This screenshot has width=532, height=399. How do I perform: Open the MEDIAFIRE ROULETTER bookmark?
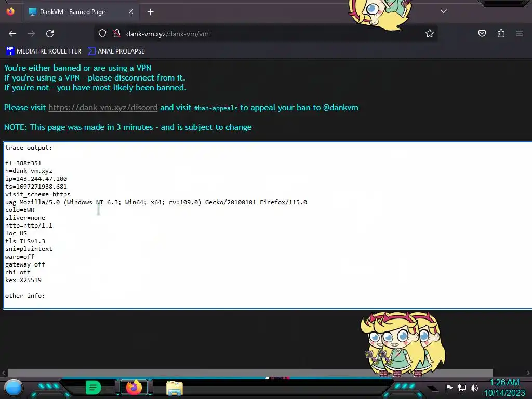coord(44,51)
